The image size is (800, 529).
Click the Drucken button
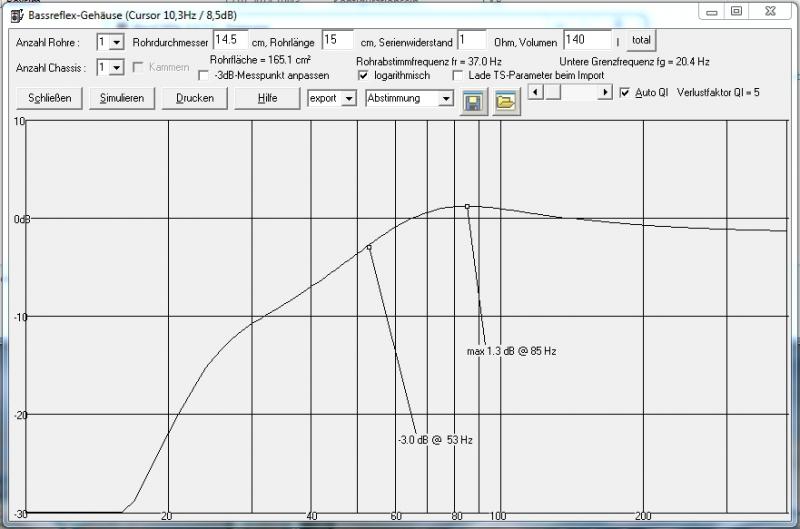(x=194, y=99)
